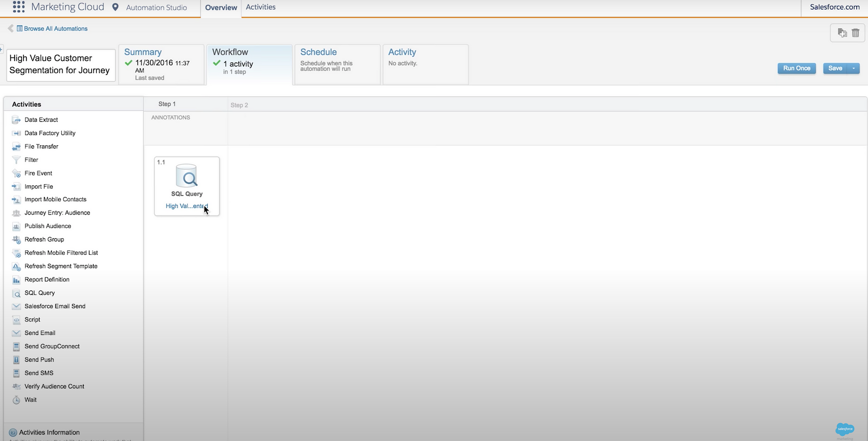Select the Report Definition chart icon
The height and width of the screenshot is (441, 868).
click(x=16, y=280)
